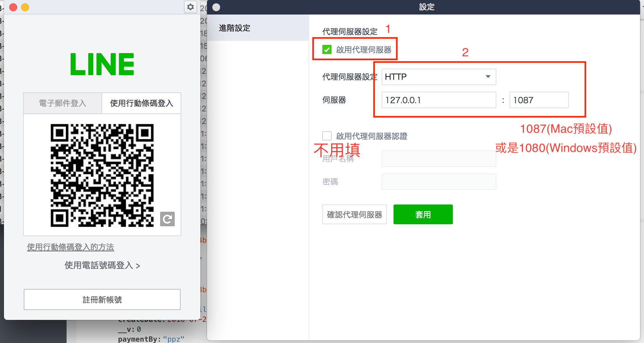Click the server address field showing 127.0.0.1
The image size is (644, 343).
pyautogui.click(x=438, y=100)
